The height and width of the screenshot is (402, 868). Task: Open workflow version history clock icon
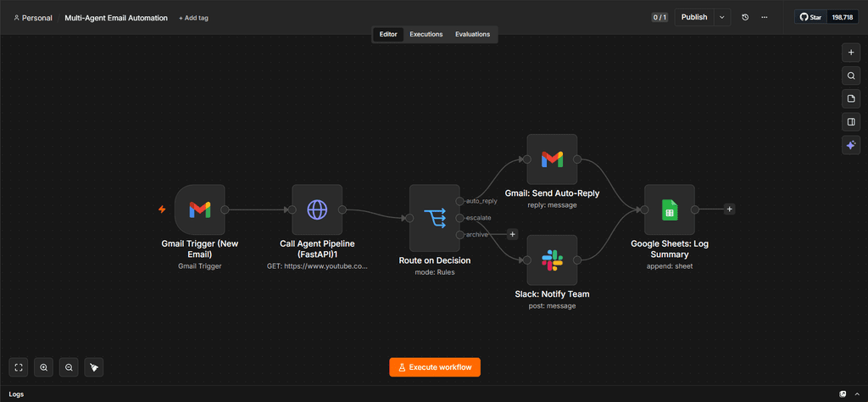pyautogui.click(x=745, y=17)
